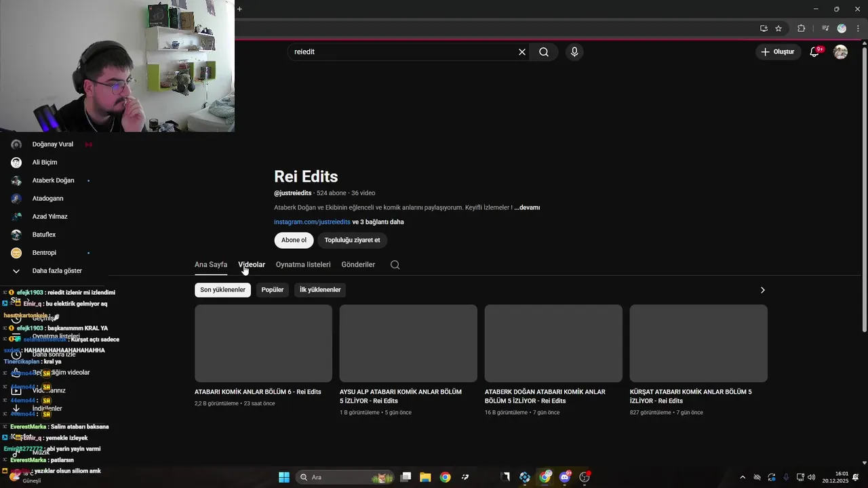This screenshot has height=488, width=868.
Task: Expand channel description via ...devamı
Action: (527, 207)
